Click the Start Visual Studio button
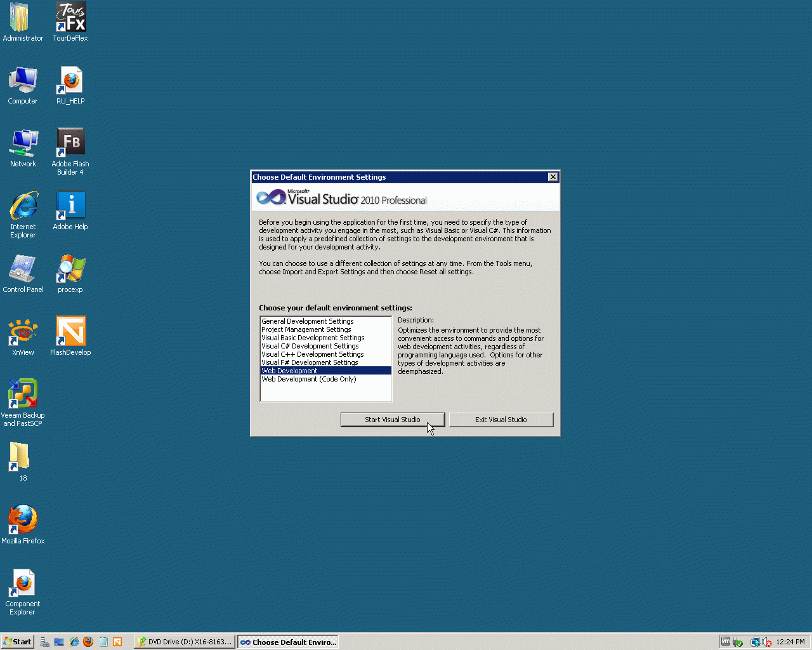This screenshot has width=812, height=650. [x=393, y=420]
